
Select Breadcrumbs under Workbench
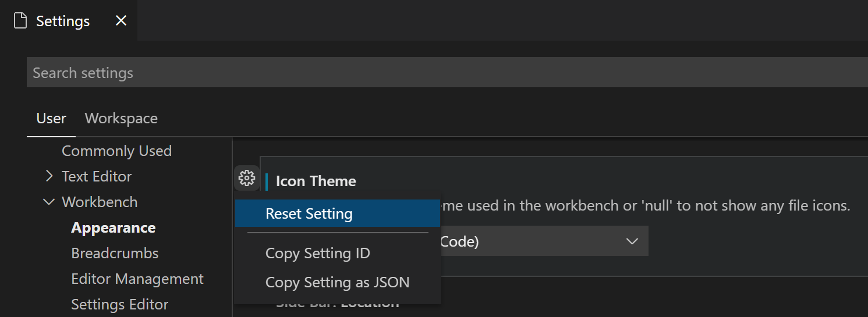tap(115, 254)
